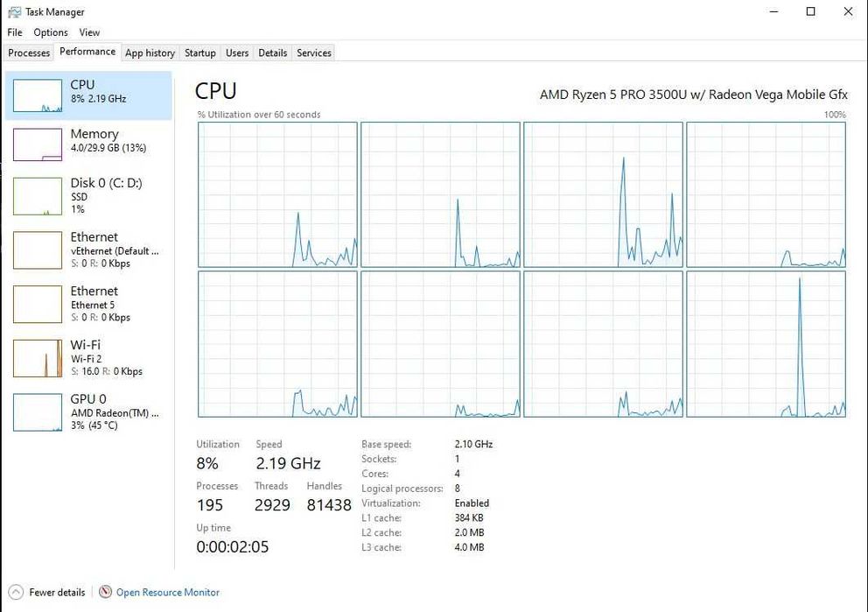
Task: Open the View menu
Action: [89, 32]
